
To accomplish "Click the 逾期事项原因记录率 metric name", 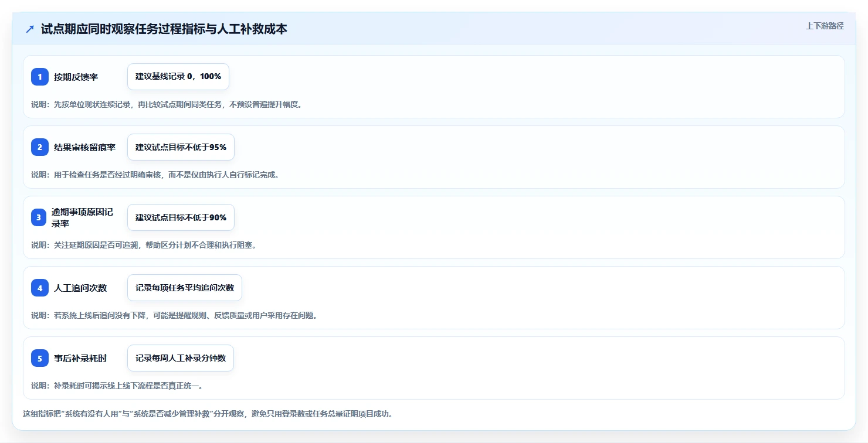I will pos(82,217).
